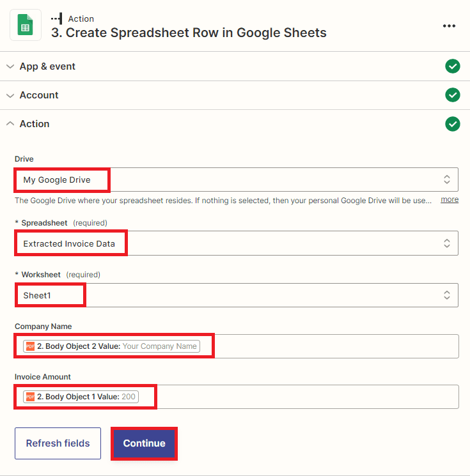The width and height of the screenshot is (470, 476).
Task: Click the App & event green checkmark
Action: 453,66
